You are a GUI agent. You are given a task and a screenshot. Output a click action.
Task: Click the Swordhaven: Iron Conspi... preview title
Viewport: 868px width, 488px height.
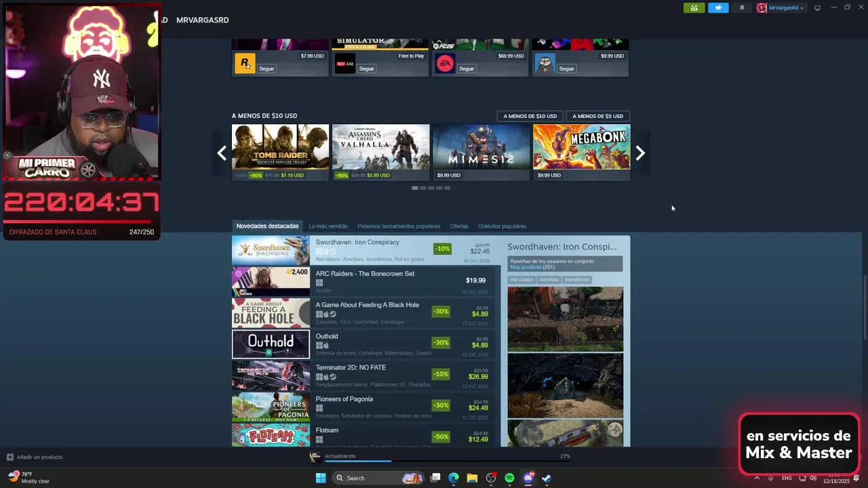point(562,247)
